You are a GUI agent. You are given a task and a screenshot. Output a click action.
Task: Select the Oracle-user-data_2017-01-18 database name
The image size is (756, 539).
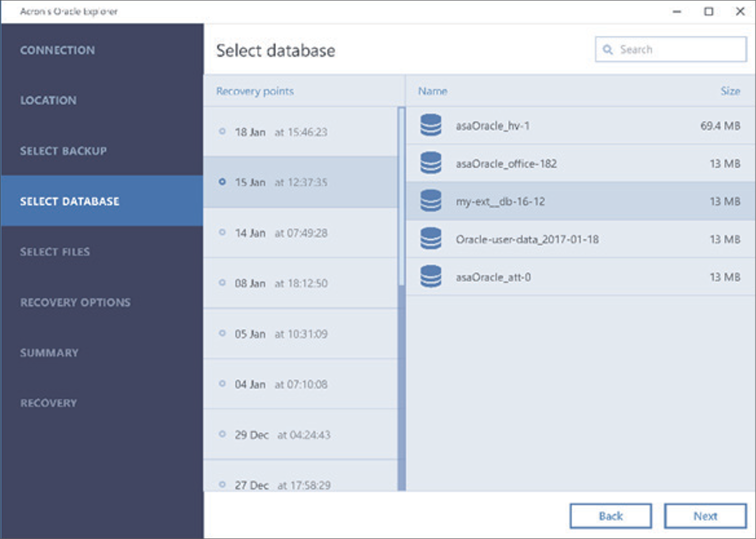(x=527, y=239)
